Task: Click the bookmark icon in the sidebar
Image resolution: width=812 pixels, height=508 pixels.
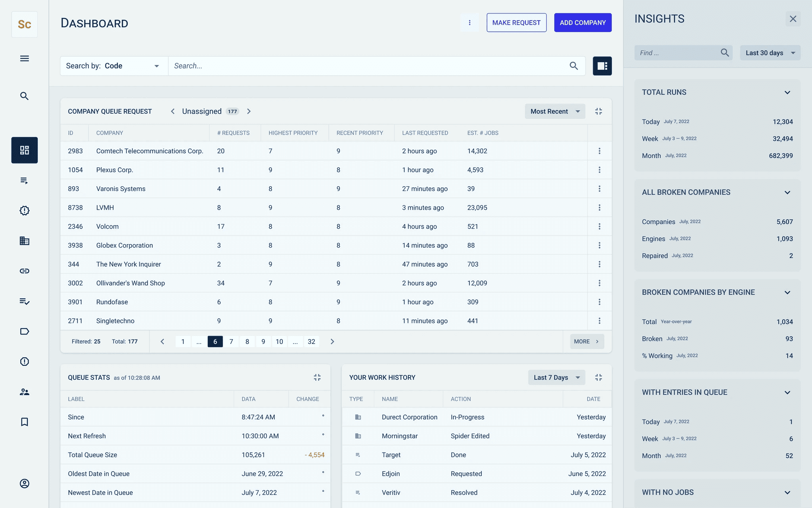Action: [25, 422]
